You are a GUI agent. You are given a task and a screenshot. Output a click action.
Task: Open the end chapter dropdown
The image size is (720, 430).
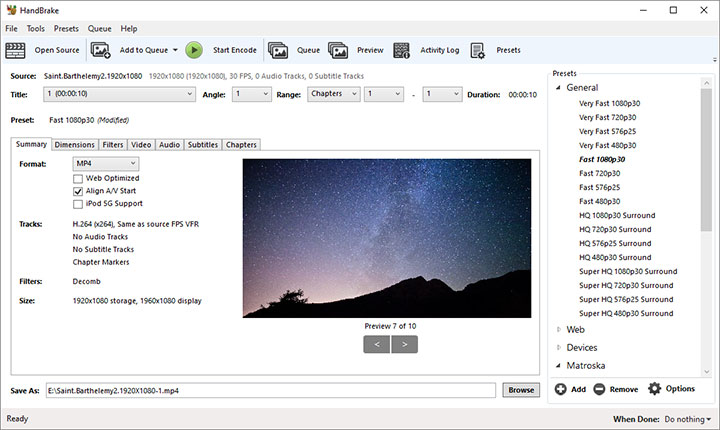pos(442,94)
